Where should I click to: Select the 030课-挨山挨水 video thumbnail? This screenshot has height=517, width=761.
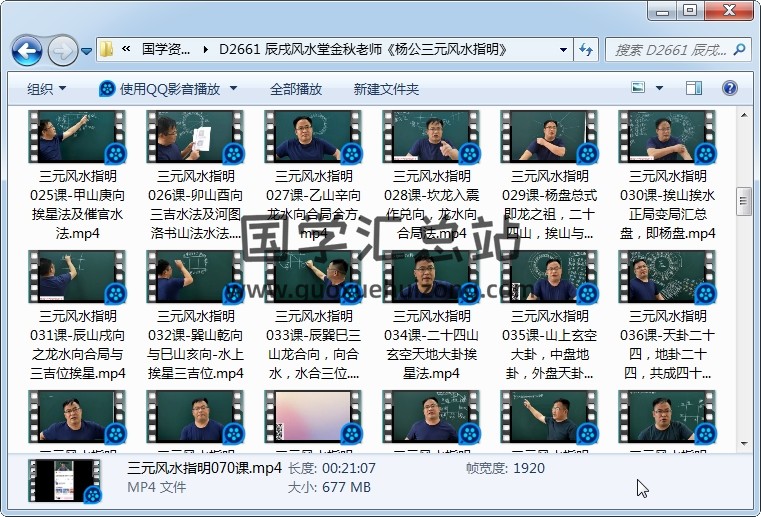click(667, 137)
